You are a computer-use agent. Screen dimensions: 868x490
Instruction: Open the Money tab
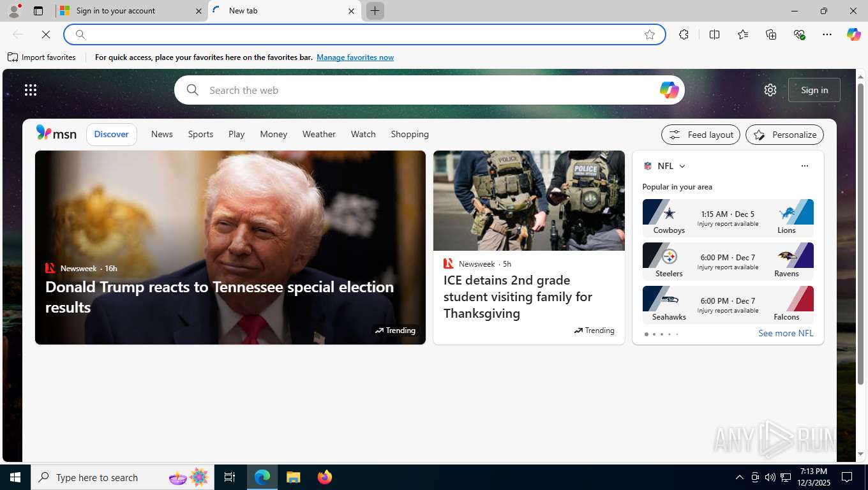click(273, 134)
